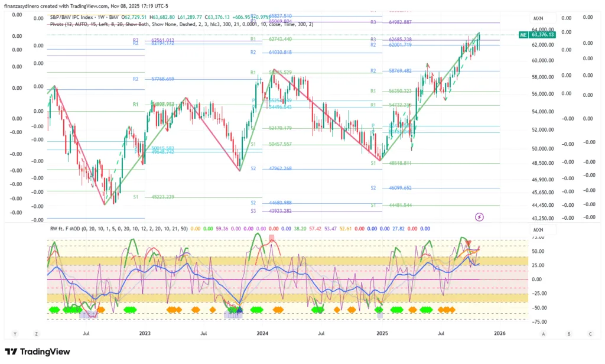This screenshot has height=364, width=605.
Task: Click the 64,000.00 price axis label
Action: 542,29
